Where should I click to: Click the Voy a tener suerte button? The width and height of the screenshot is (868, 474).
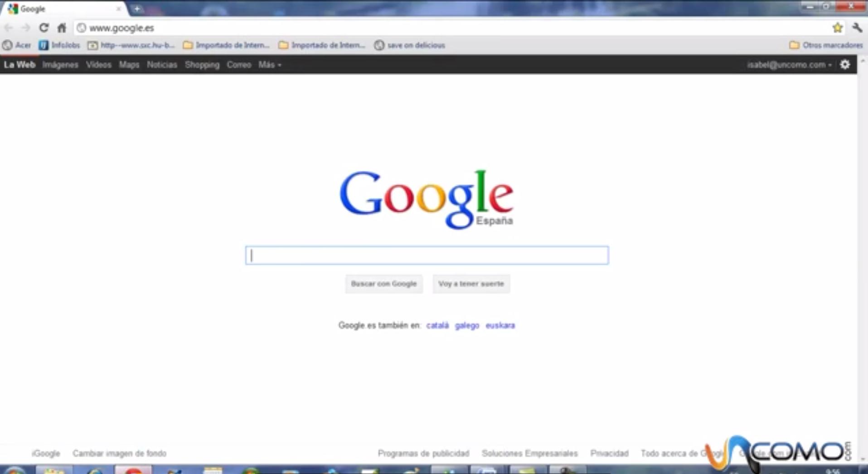pos(471,284)
